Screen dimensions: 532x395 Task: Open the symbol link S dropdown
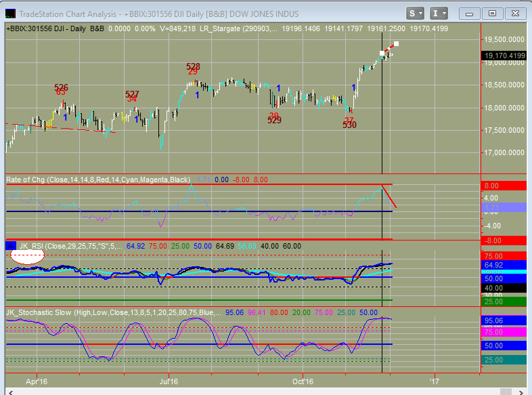(415, 14)
